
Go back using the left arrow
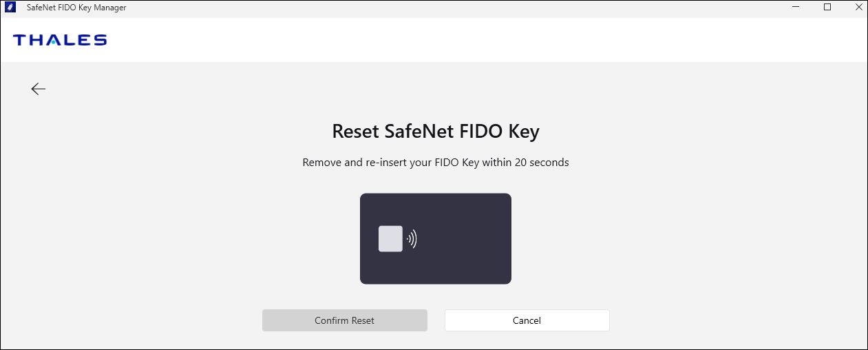39,89
